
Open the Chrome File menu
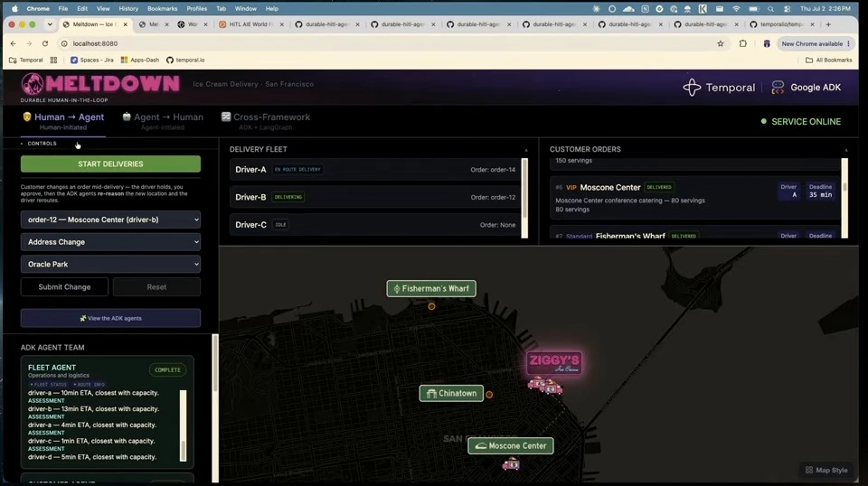(x=63, y=9)
